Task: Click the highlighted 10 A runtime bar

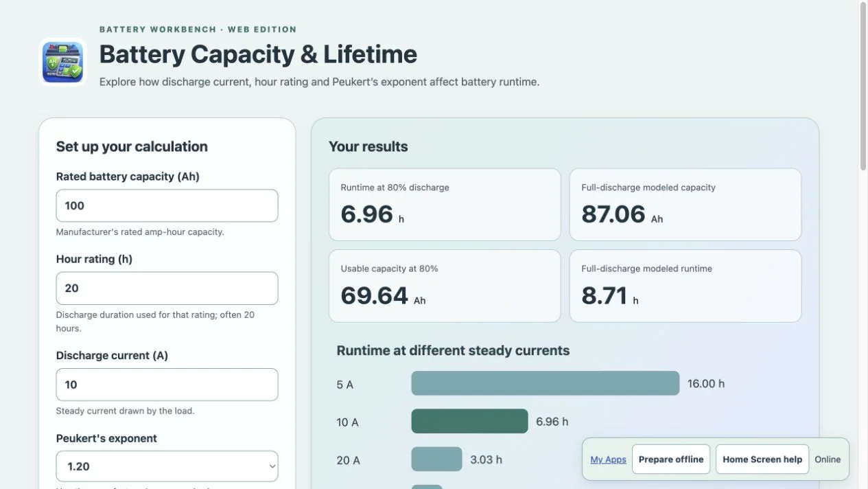Action: coord(469,422)
